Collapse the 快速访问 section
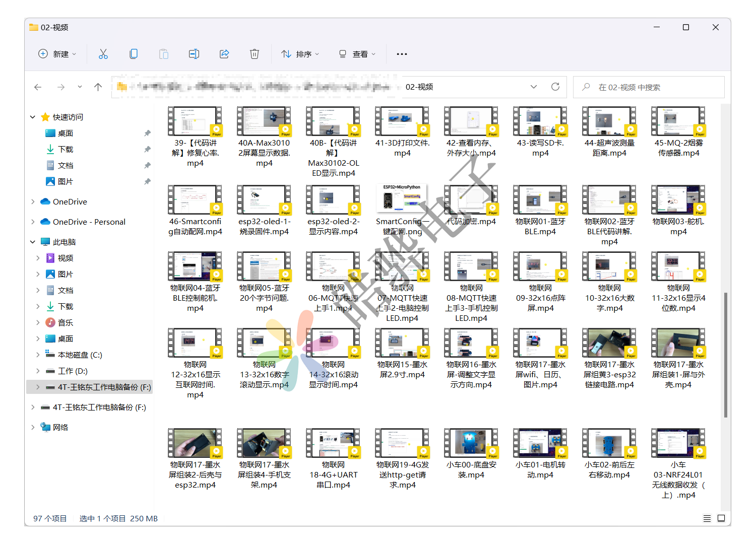Viewport: 756px width, 544px height. click(33, 117)
